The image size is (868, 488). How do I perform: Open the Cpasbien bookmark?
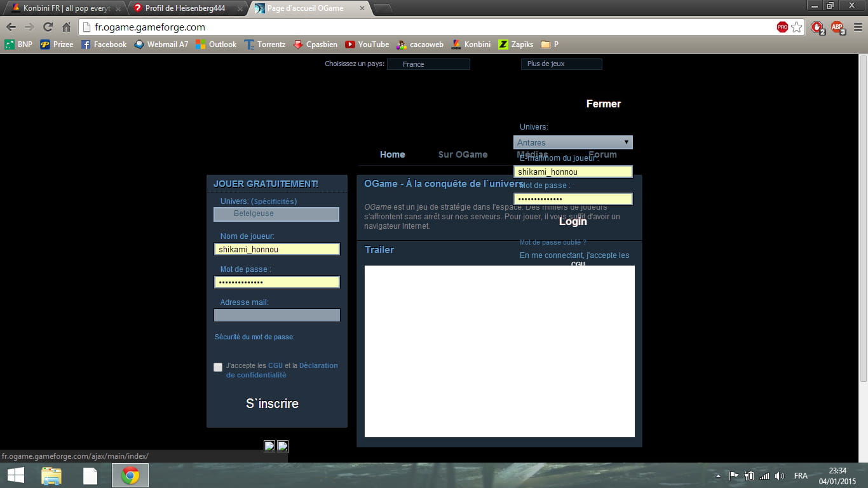point(315,44)
